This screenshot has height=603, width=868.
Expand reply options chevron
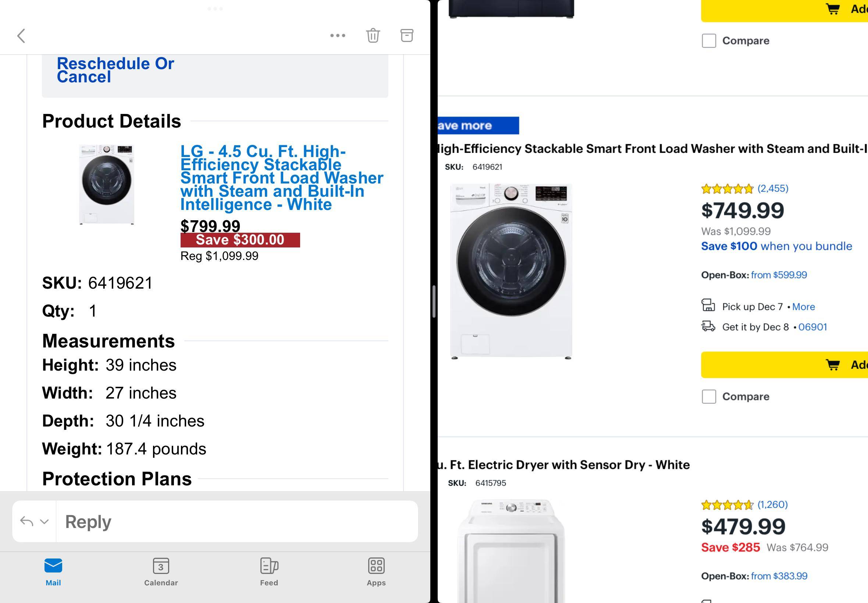point(44,522)
